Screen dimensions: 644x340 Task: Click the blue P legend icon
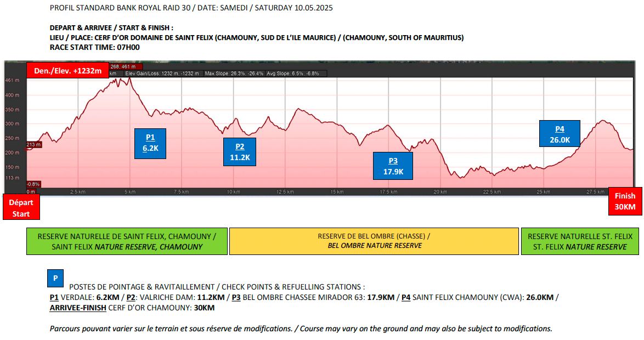pyautogui.click(x=55, y=278)
